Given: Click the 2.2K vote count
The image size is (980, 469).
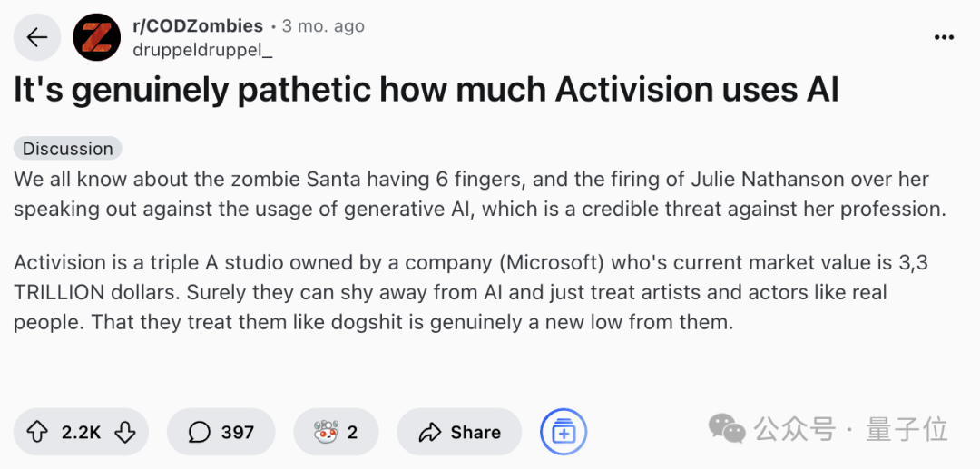Looking at the screenshot, I should click(x=81, y=432).
